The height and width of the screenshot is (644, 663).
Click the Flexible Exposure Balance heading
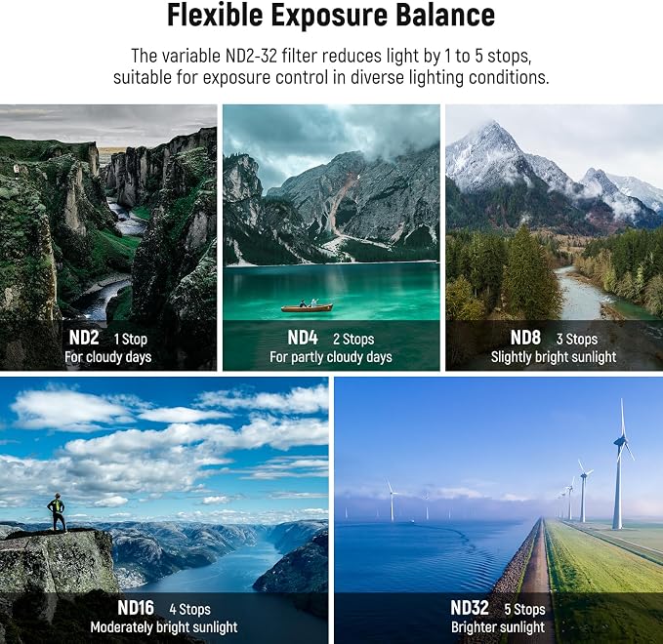(331, 16)
